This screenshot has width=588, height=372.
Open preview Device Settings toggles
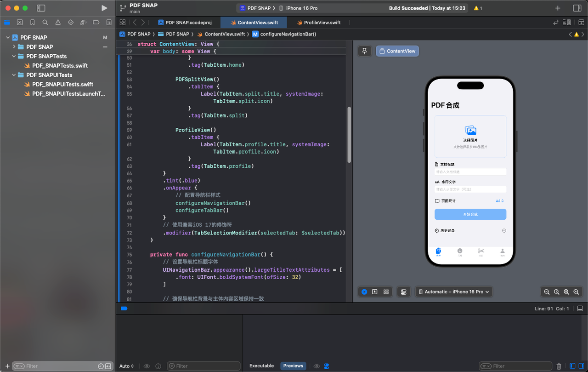[404, 292]
